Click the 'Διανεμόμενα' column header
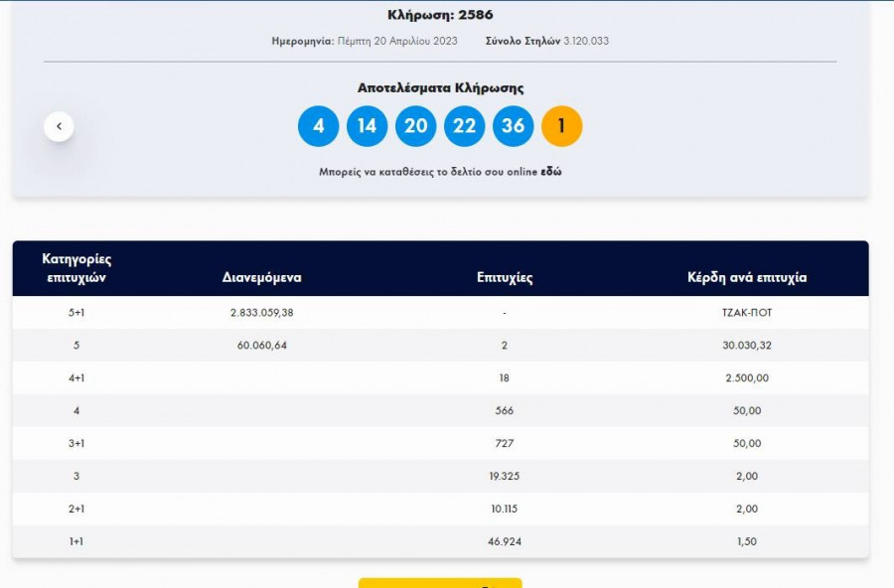This screenshot has height=588, width=894. pos(261,278)
